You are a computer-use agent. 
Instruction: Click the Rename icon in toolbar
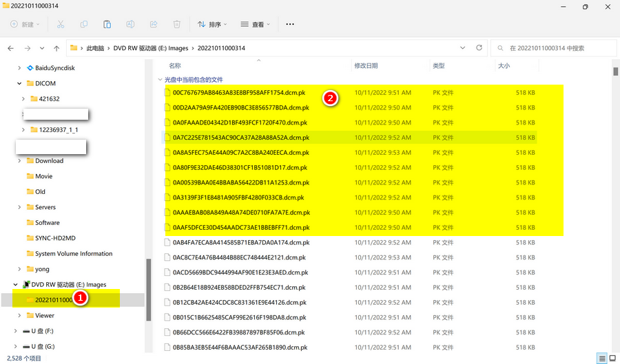130,25
